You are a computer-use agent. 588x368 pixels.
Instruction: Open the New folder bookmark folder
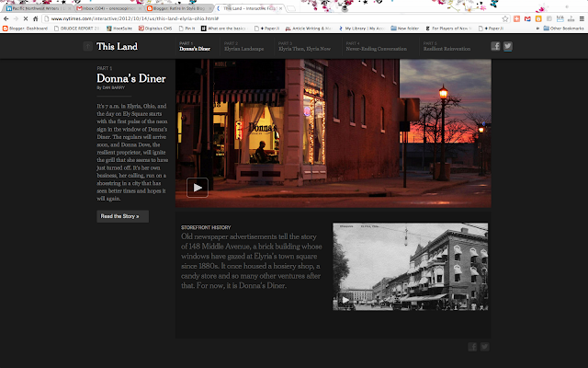coord(404,29)
